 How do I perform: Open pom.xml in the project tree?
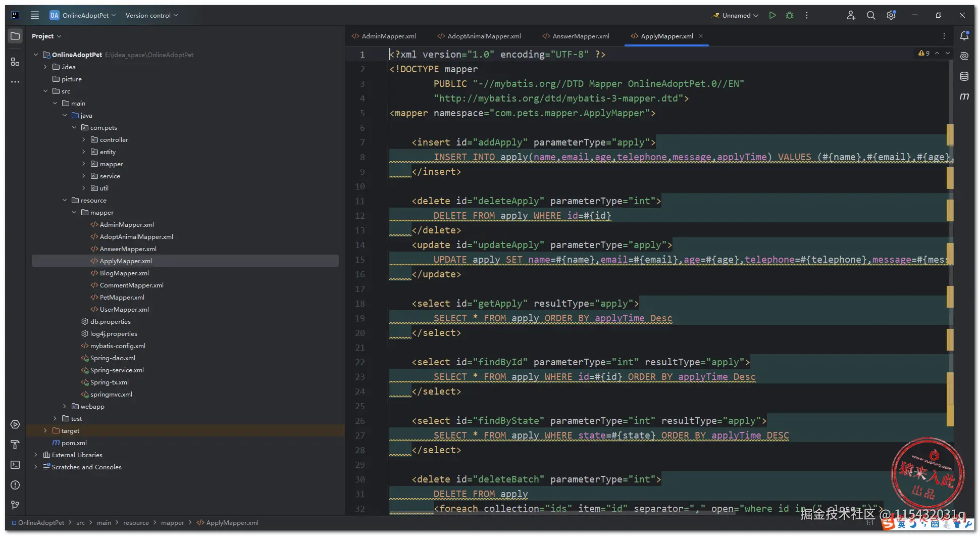[x=74, y=443]
